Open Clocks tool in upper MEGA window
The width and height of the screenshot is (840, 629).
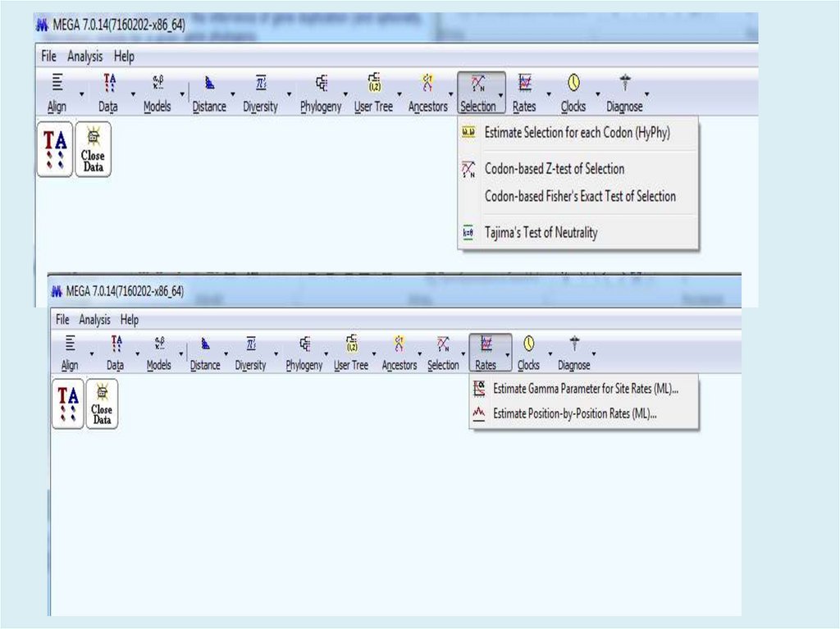[x=573, y=93]
